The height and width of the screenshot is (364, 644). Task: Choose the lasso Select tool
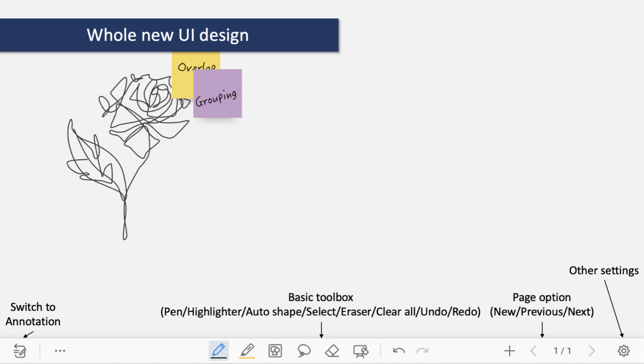tap(304, 351)
